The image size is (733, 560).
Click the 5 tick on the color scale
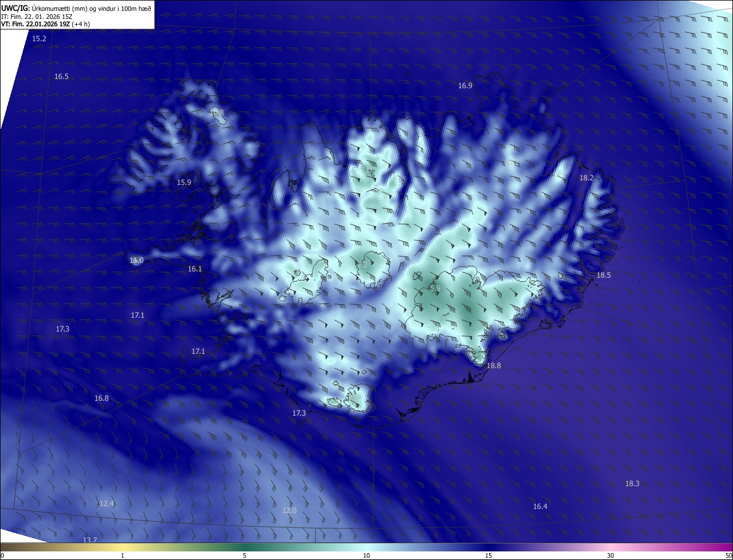pos(245,555)
